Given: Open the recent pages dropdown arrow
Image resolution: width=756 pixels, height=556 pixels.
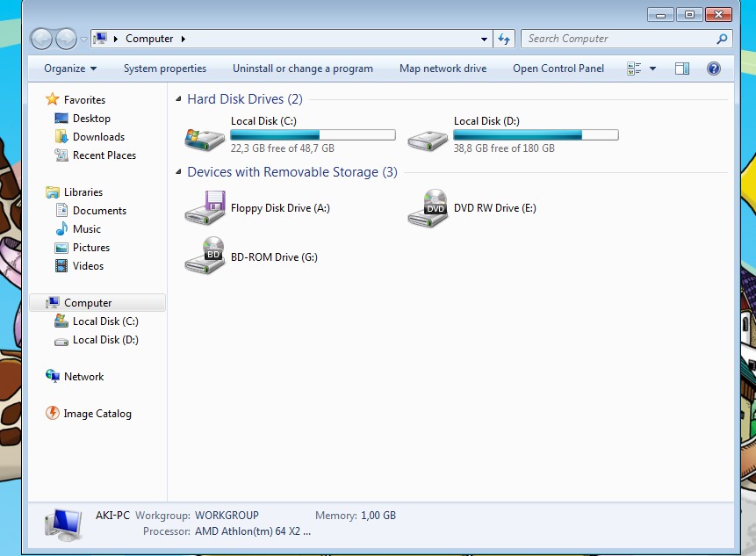Looking at the screenshot, I should coord(83,39).
